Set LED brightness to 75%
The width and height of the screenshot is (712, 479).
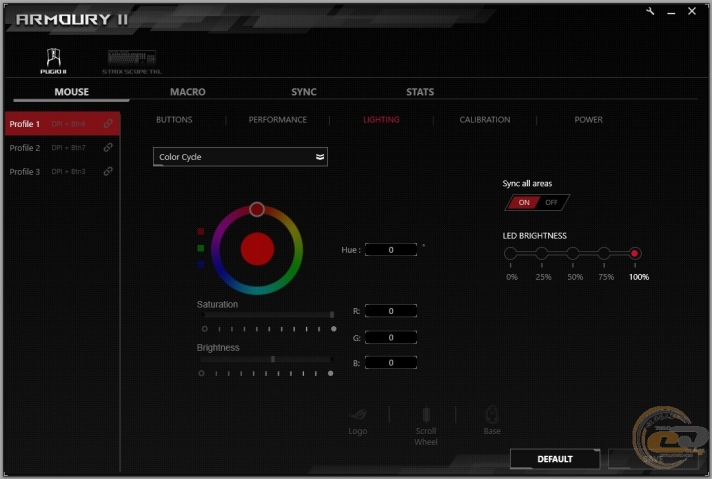604,253
